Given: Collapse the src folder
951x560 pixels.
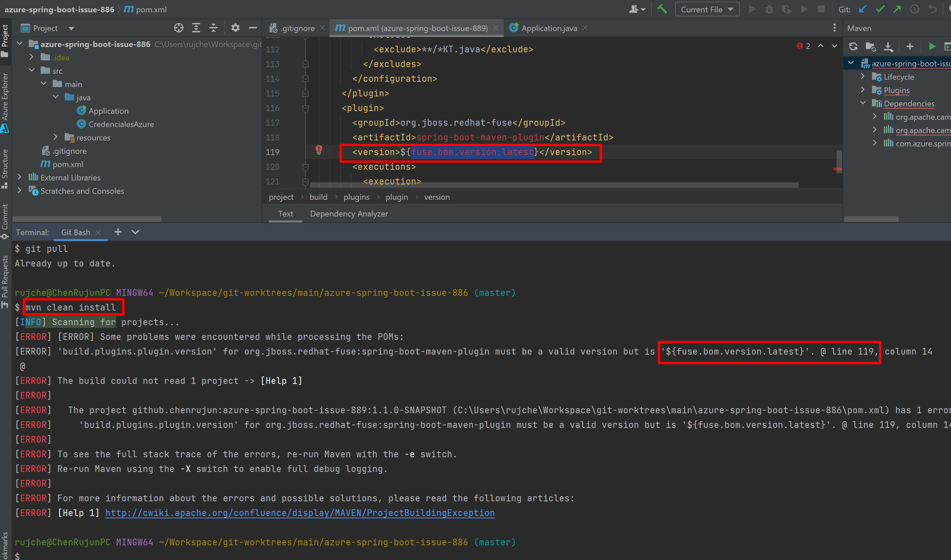Looking at the screenshot, I should click(x=32, y=70).
